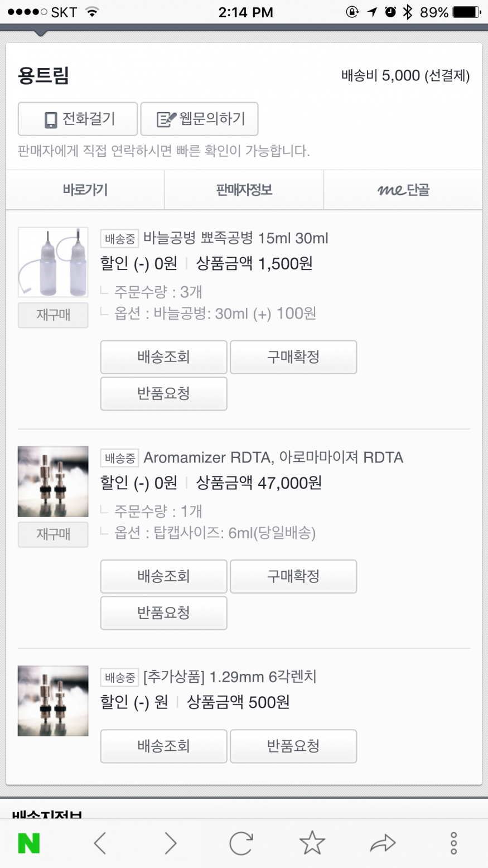This screenshot has width=488, height=868.
Task: Confirm purchase of the 바늘공병 item
Action: click(293, 357)
